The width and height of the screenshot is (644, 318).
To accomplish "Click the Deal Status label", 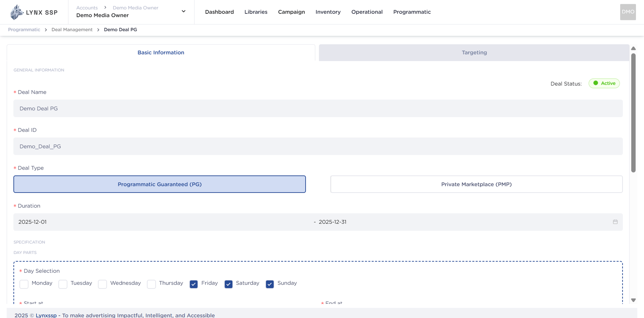I will tap(566, 84).
